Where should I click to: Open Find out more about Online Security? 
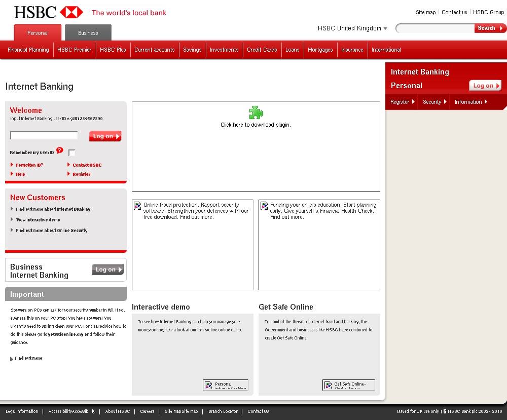tap(52, 231)
